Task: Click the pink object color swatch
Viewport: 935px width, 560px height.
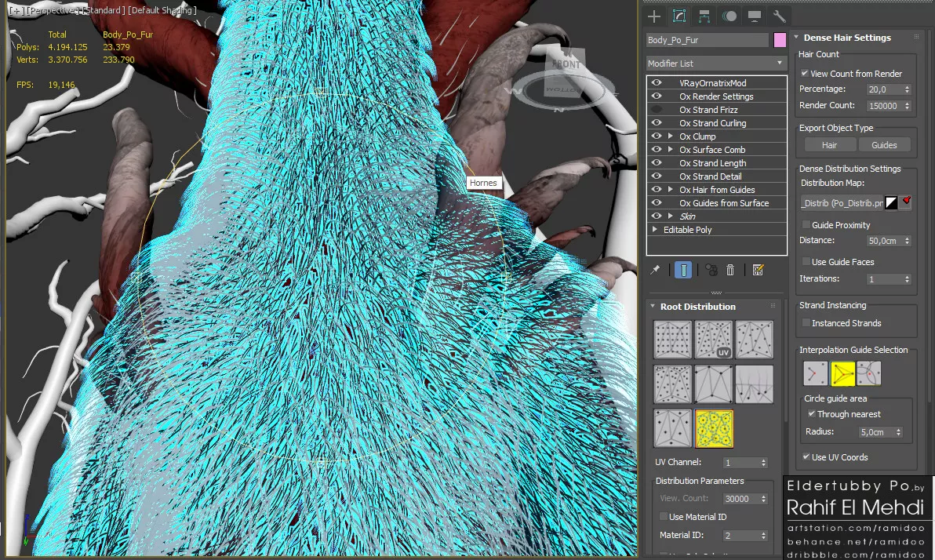Action: click(780, 40)
